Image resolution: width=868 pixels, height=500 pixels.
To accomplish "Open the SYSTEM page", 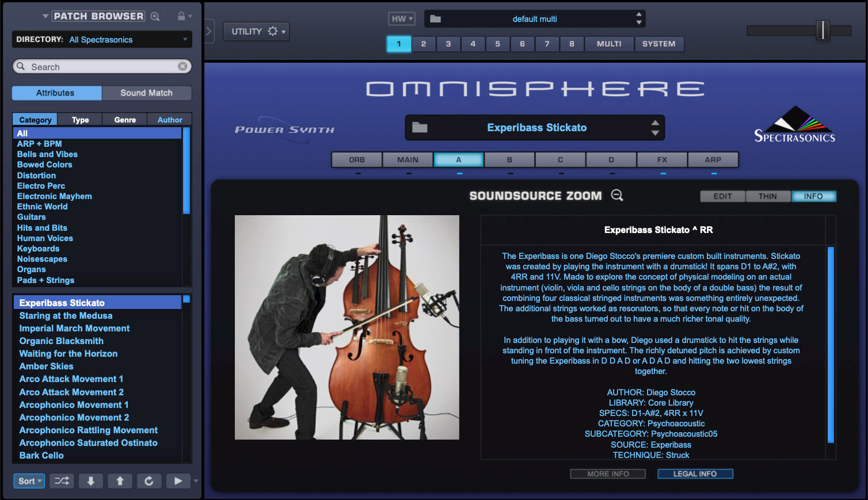I will coord(659,44).
